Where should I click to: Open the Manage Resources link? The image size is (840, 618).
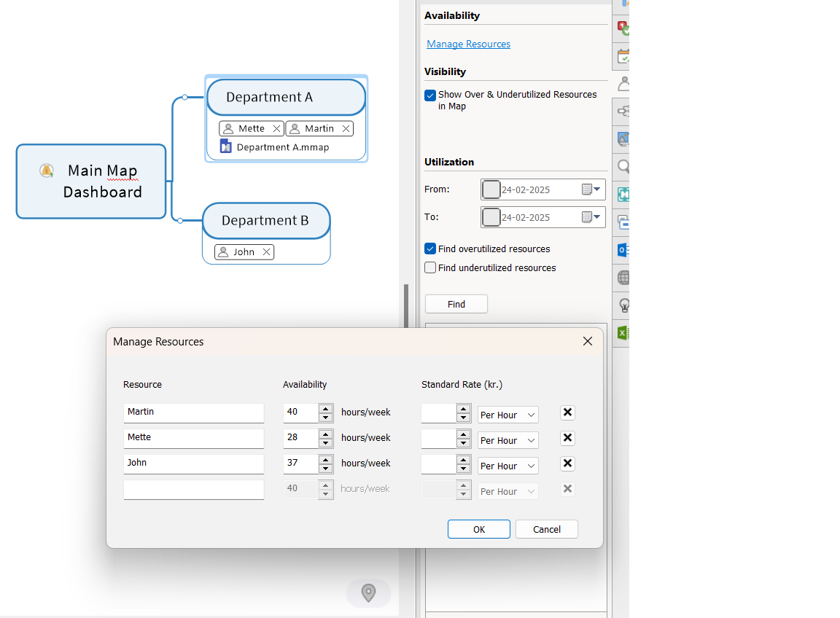tap(468, 44)
